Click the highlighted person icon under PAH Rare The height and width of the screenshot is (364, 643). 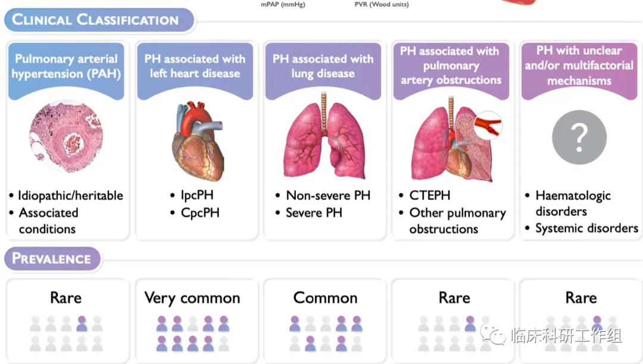[x=82, y=324]
